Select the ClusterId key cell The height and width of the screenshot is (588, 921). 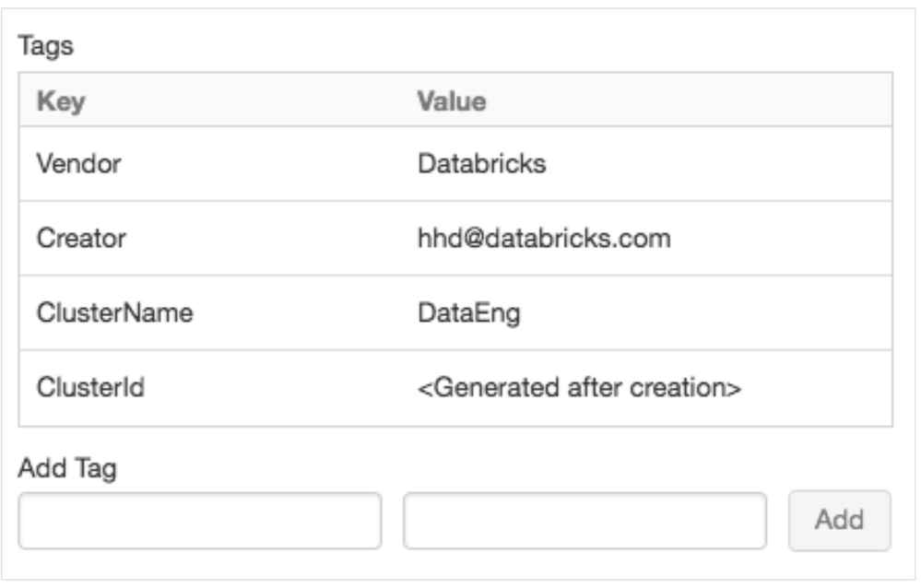pyautogui.click(x=89, y=387)
